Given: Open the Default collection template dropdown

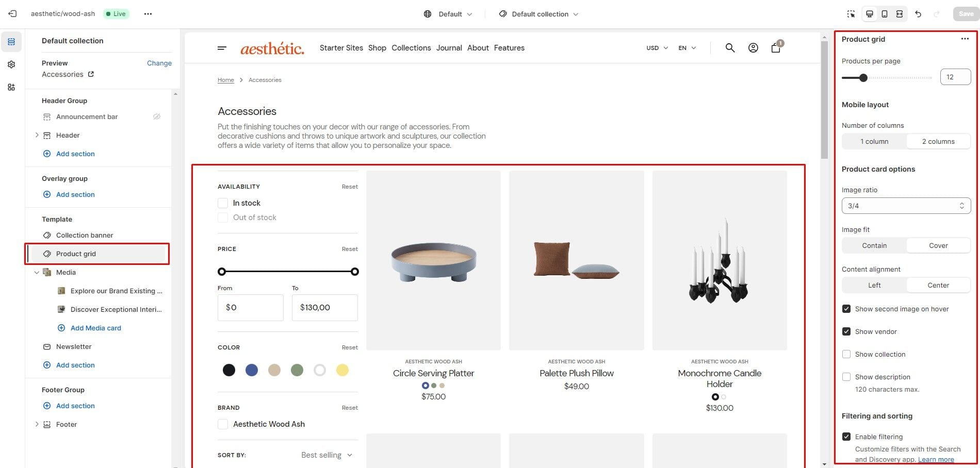Looking at the screenshot, I should 539,14.
